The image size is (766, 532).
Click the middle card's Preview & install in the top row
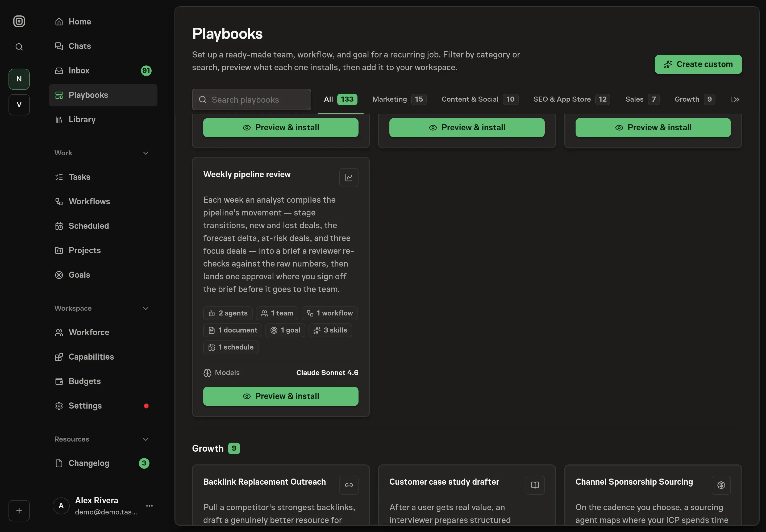point(467,128)
